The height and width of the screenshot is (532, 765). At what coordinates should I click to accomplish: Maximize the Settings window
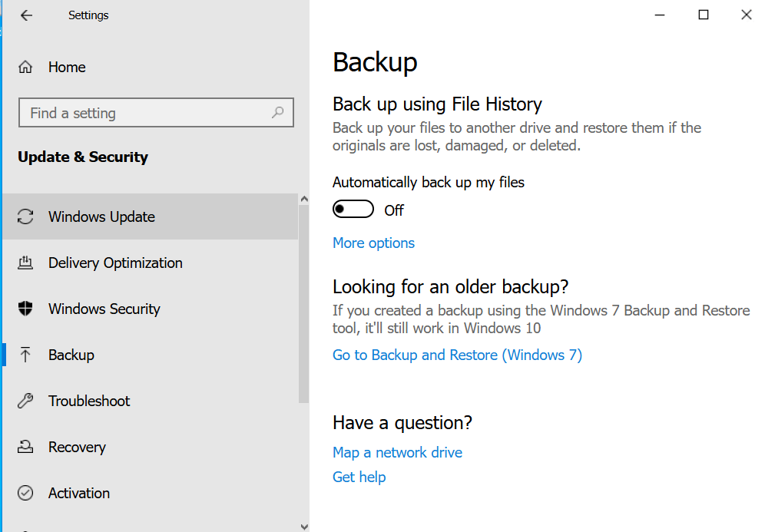click(x=703, y=15)
